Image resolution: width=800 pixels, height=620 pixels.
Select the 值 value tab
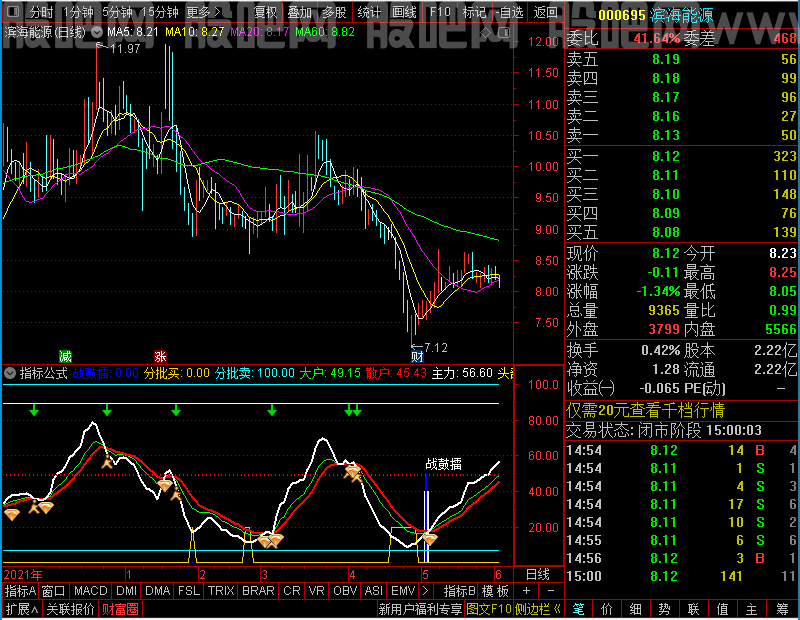(x=722, y=609)
